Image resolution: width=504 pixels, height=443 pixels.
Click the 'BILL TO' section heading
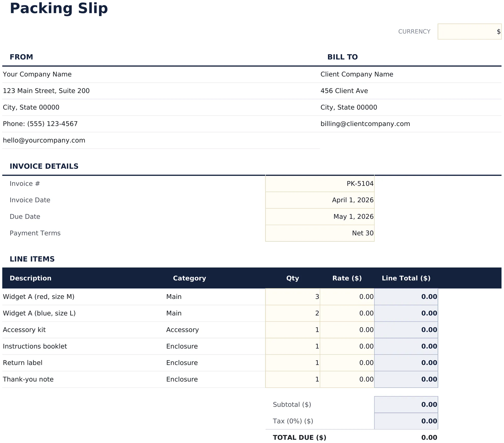click(342, 57)
